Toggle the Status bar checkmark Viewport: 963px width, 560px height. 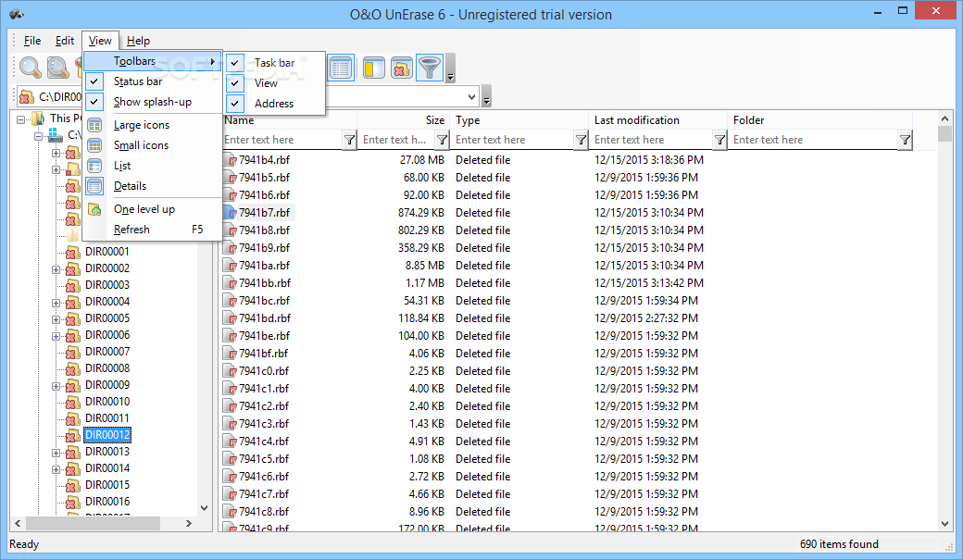[94, 81]
